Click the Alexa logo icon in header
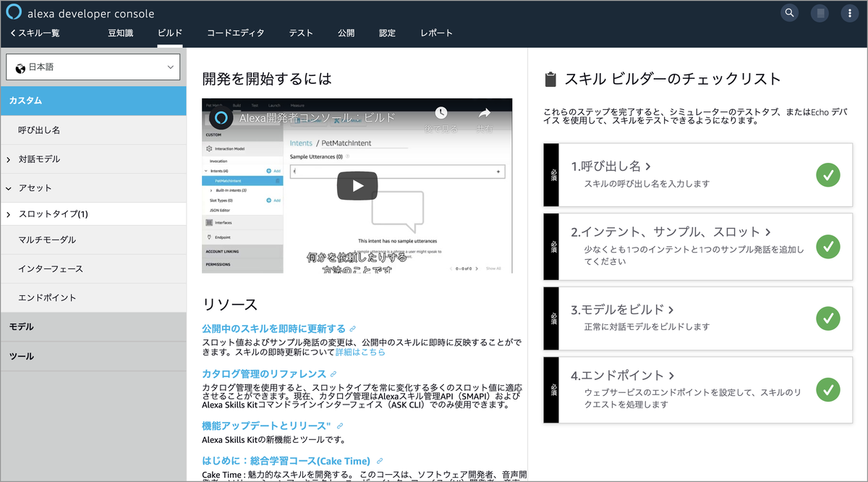This screenshot has width=868, height=482. pyautogui.click(x=14, y=13)
